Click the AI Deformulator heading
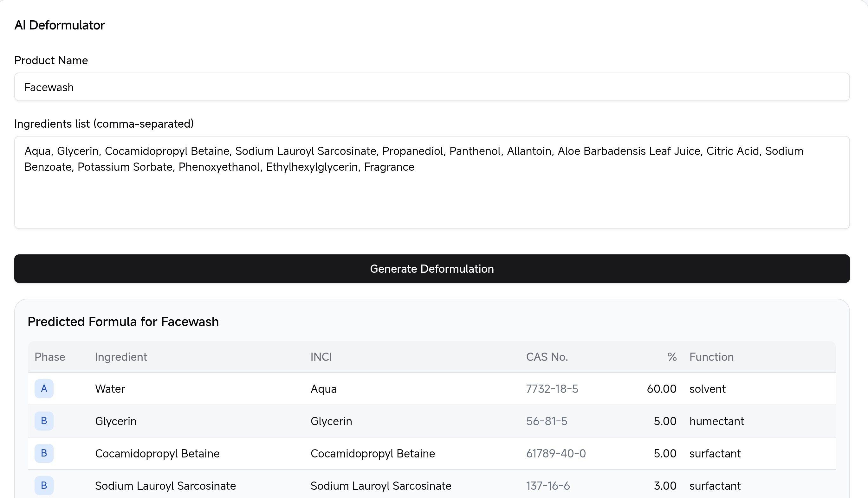 (x=60, y=25)
